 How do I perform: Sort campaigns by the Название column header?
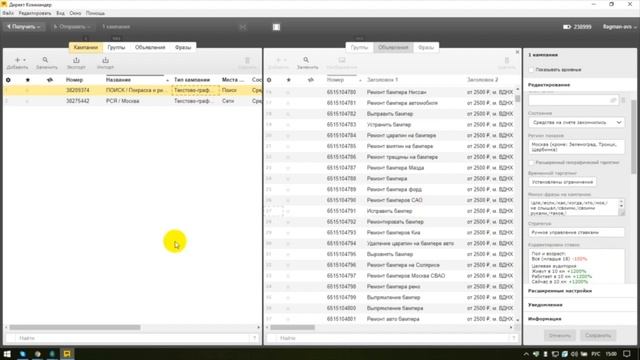118,80
